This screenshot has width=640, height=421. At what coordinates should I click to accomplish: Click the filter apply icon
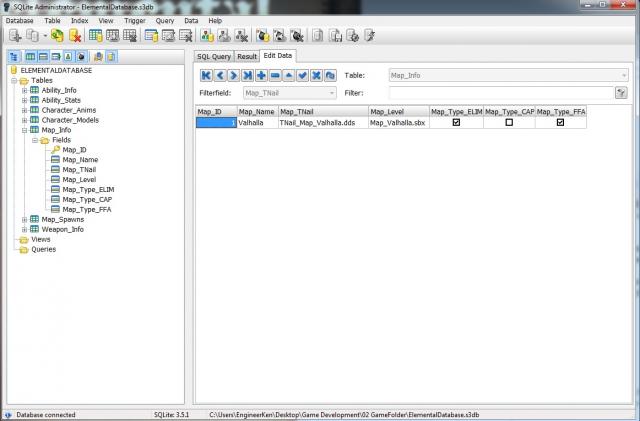[621, 92]
